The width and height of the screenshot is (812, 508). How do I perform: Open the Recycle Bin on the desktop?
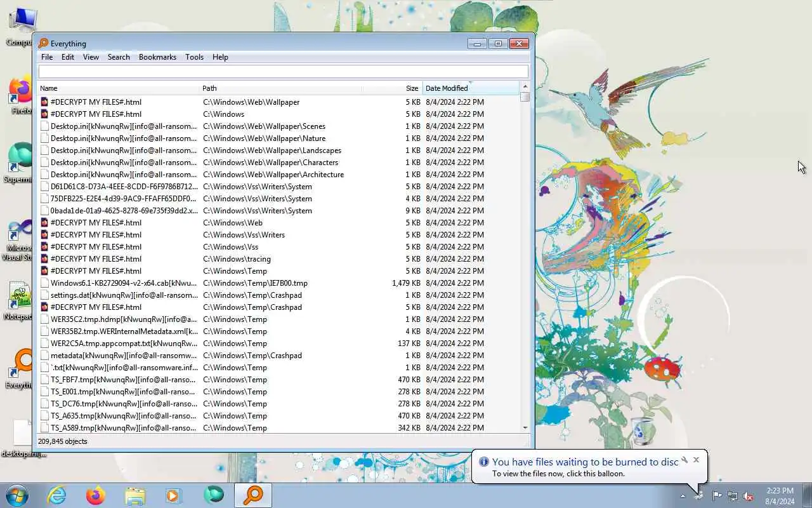click(x=642, y=432)
